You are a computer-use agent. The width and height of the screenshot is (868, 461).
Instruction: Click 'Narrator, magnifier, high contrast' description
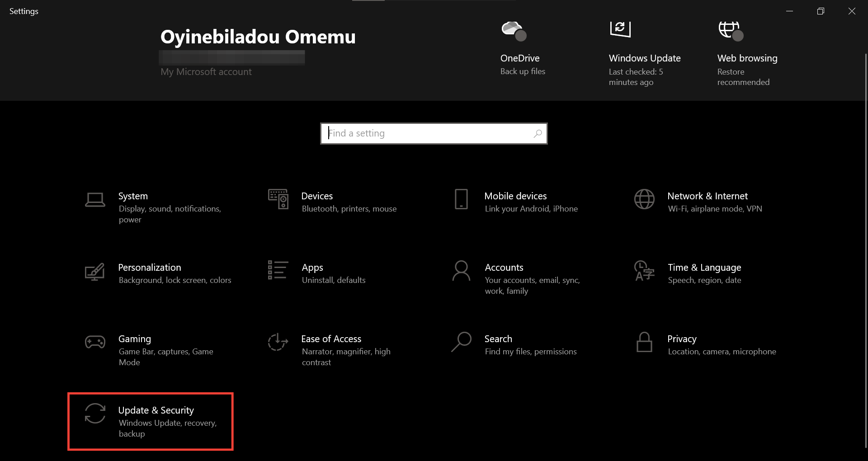point(346,357)
